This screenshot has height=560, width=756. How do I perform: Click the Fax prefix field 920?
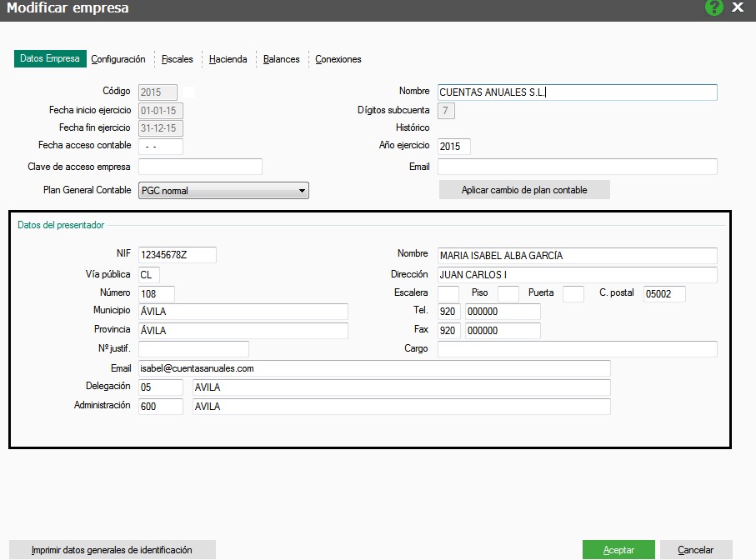[449, 331]
